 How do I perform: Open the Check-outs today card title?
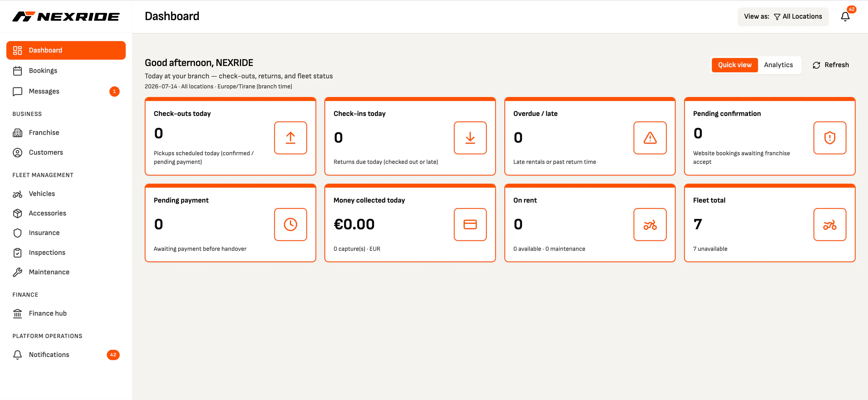(182, 114)
